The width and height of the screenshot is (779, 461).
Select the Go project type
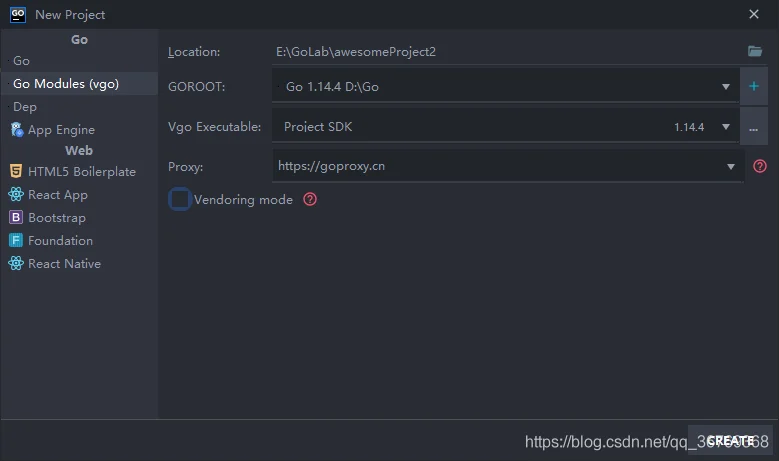click(79, 61)
